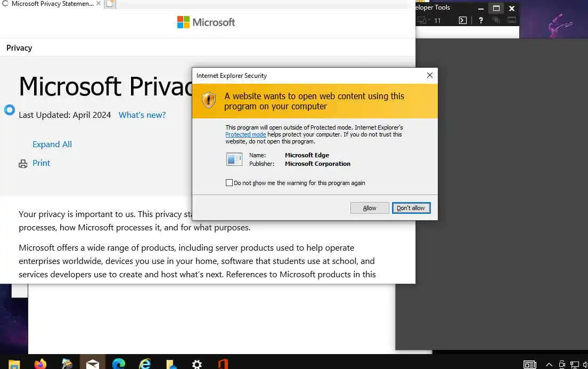
Task: Click the Print link
Action: (41, 163)
